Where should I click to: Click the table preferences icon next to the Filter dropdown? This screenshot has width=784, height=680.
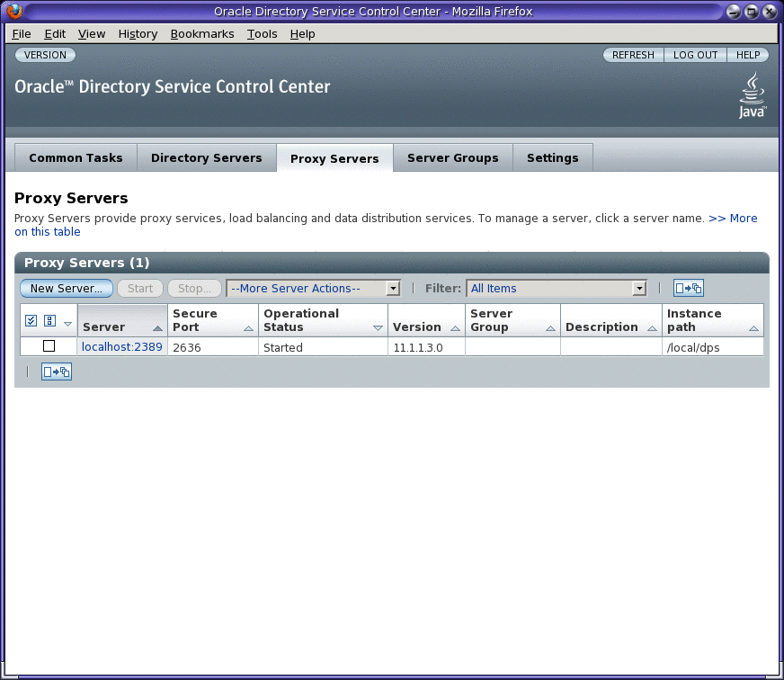tap(689, 288)
